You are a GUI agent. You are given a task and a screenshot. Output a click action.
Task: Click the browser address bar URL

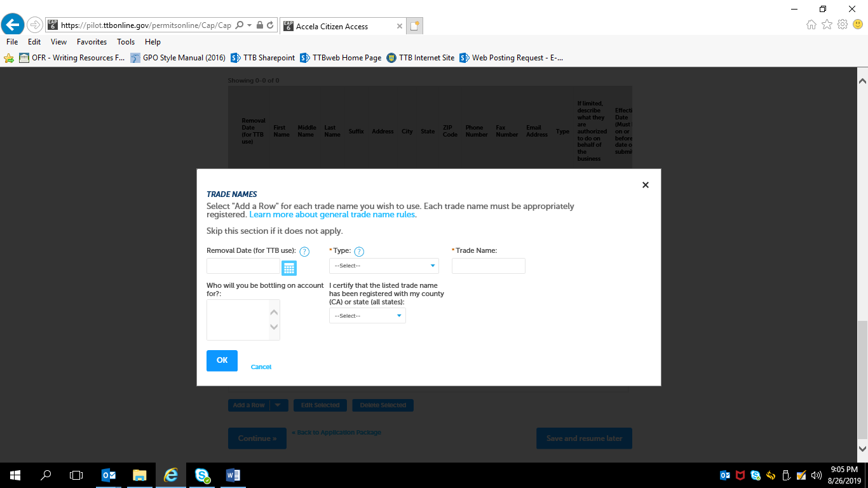click(146, 25)
